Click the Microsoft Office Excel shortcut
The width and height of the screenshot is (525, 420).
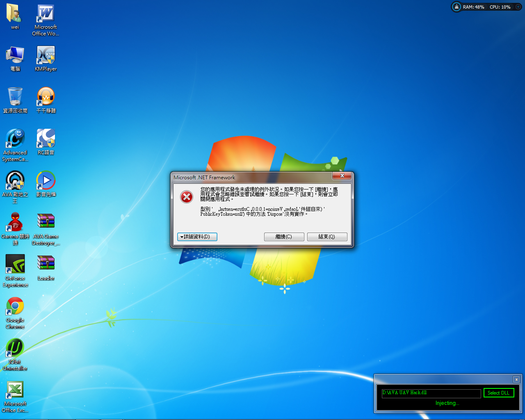(x=15, y=396)
